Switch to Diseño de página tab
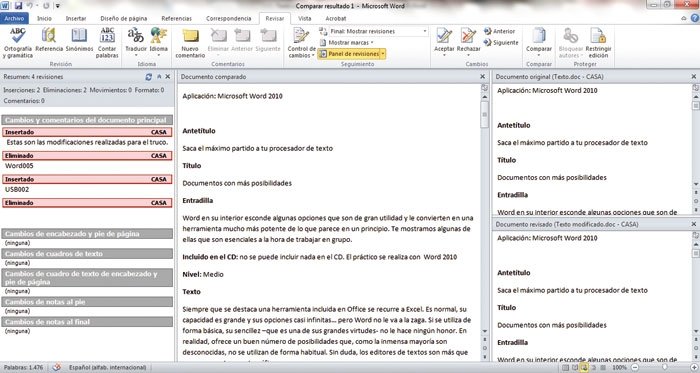This screenshot has height=373, width=700. pyautogui.click(x=124, y=18)
